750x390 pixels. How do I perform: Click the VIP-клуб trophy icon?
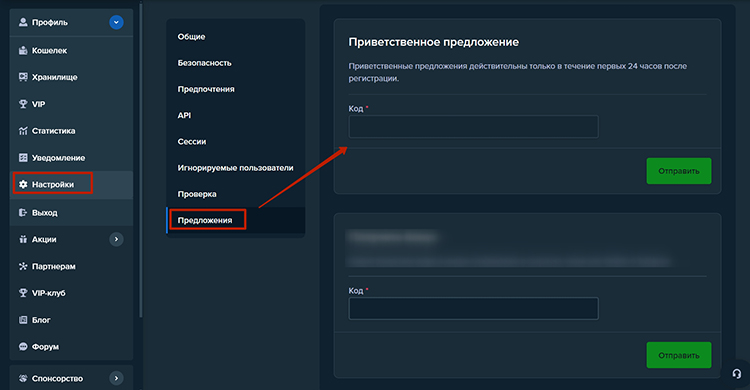point(22,293)
